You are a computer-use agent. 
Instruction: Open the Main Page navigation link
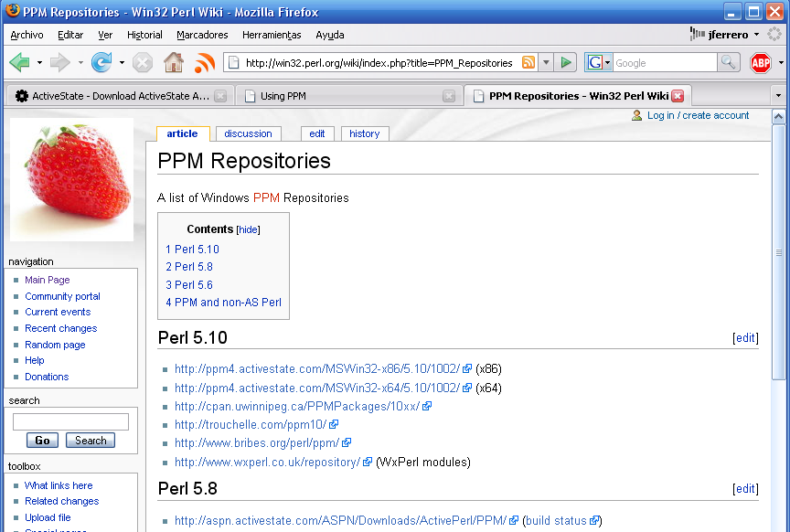click(x=48, y=280)
